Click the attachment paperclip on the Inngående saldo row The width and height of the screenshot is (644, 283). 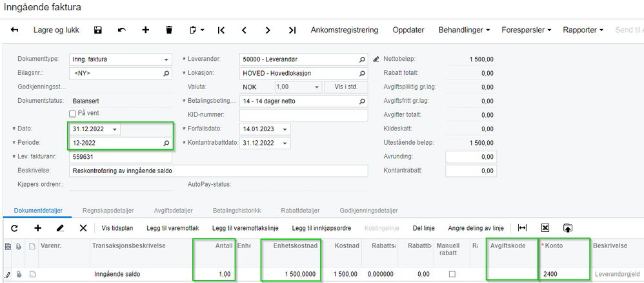[19, 274]
